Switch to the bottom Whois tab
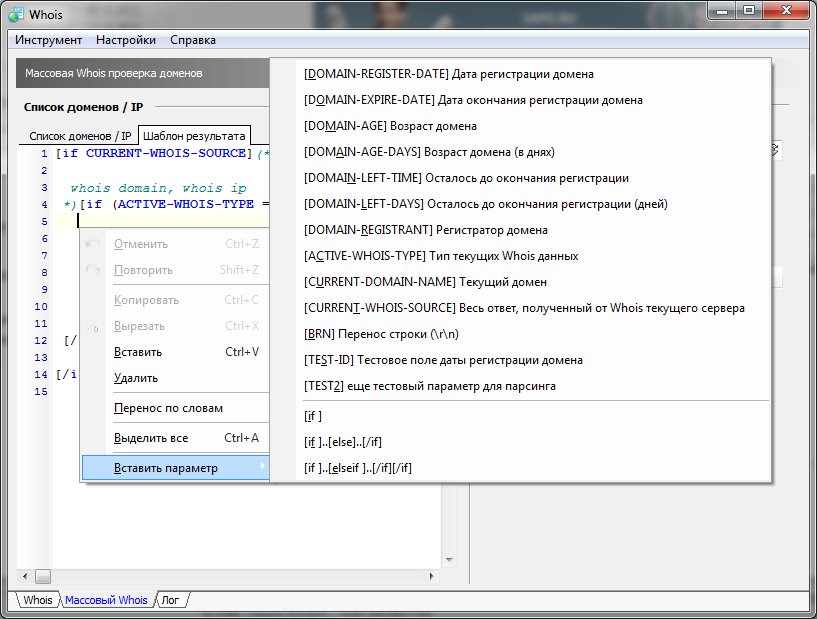 pyautogui.click(x=38, y=600)
